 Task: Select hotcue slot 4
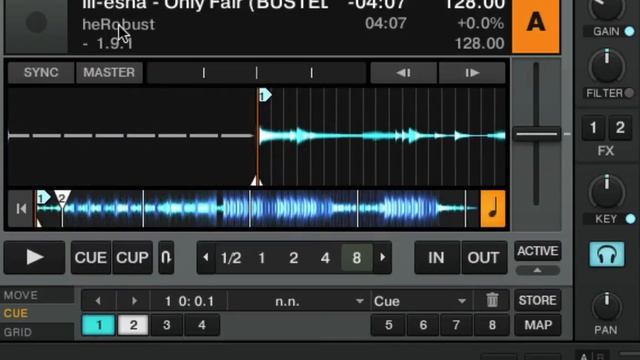click(x=202, y=325)
